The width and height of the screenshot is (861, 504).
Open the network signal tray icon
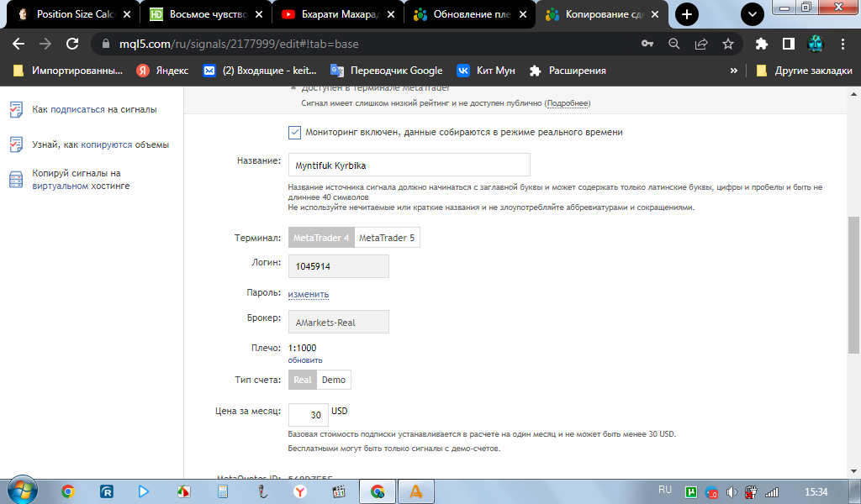click(772, 492)
